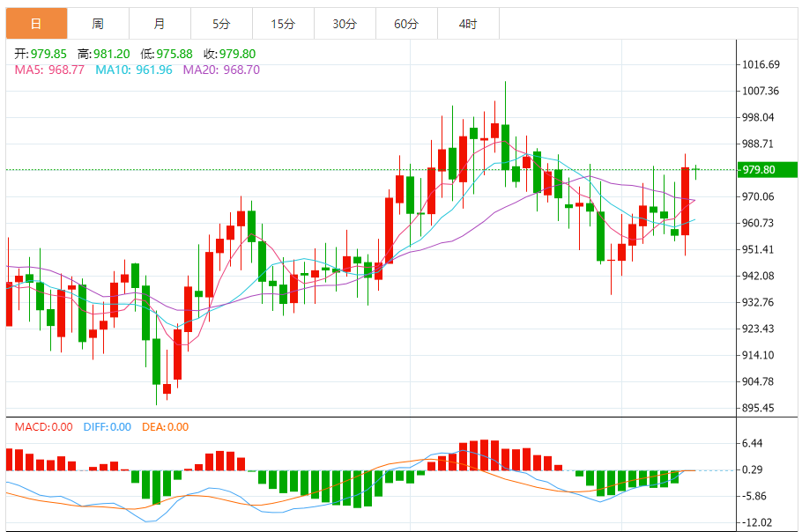The image size is (802, 532).
Task: Switch to the 月 monthly tab
Action: point(160,24)
